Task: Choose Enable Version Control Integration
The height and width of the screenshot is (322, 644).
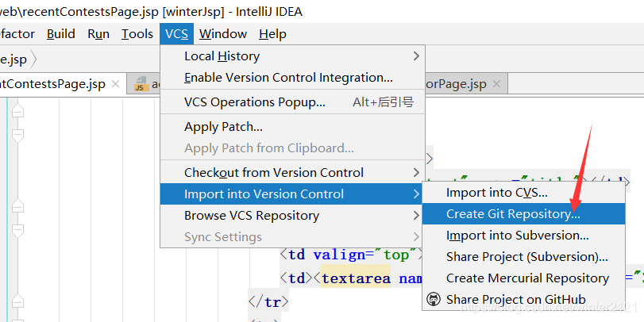Action: (292, 78)
